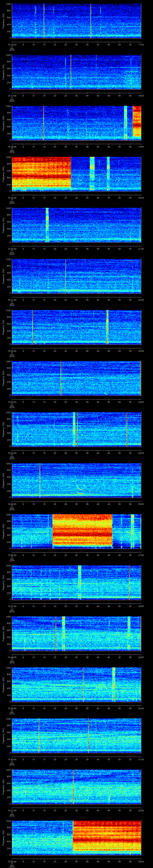Click the spectrogram plot above the 15:28:00 label
Image resolution: width=153 pixels, height=868 pixels.
click(76, 633)
